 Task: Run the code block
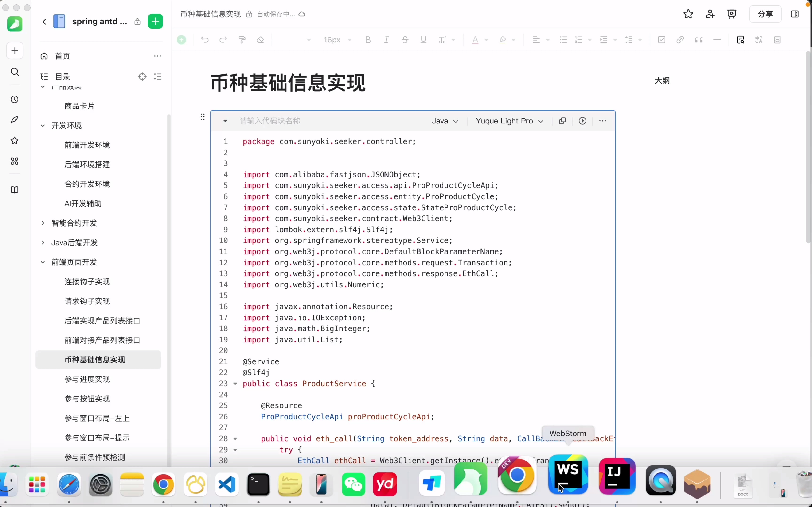[x=583, y=121]
